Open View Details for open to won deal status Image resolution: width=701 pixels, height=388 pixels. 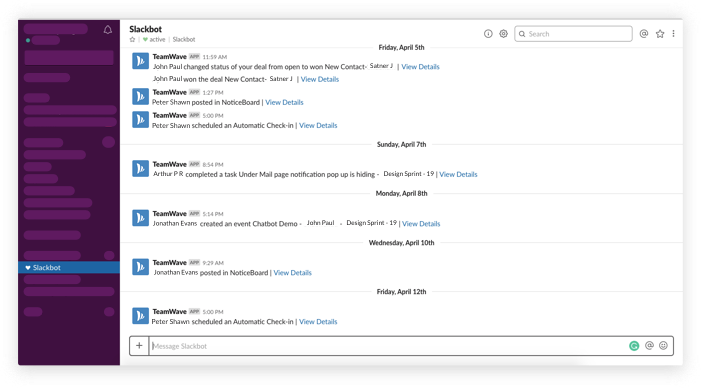tap(420, 67)
